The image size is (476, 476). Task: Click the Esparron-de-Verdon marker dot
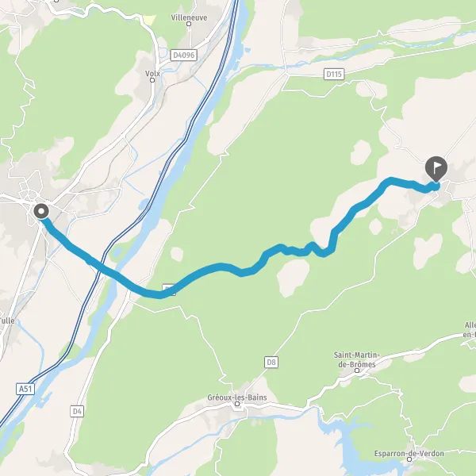[409, 459]
